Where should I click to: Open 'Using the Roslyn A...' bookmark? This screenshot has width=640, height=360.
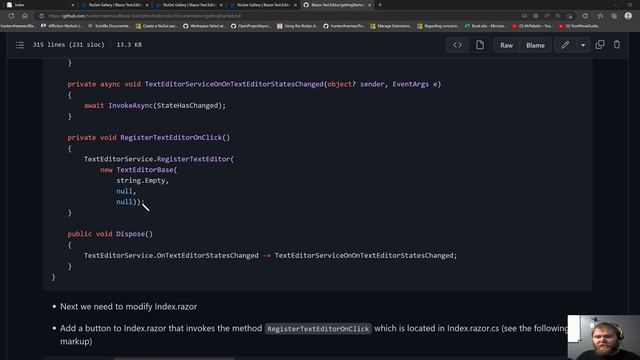pyautogui.click(x=297, y=26)
